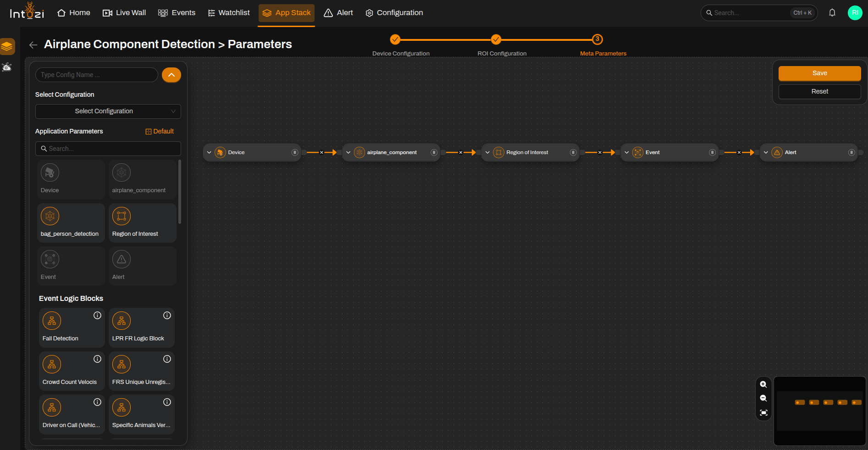The width and height of the screenshot is (868, 450).
Task: Click the layers icon in left sidebar
Action: (x=7, y=46)
